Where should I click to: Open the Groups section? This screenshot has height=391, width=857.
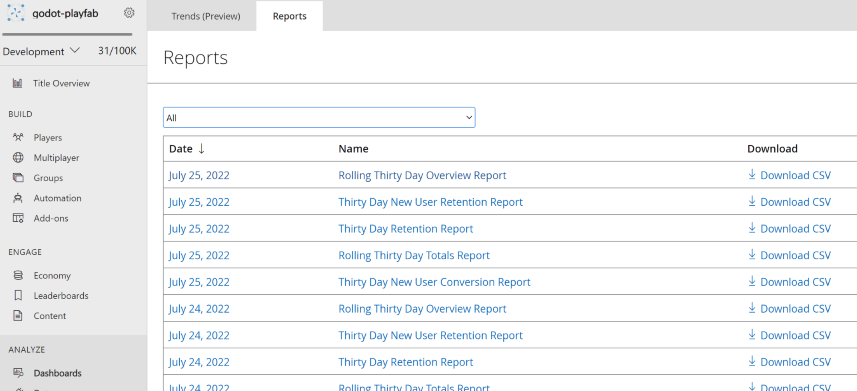(48, 178)
